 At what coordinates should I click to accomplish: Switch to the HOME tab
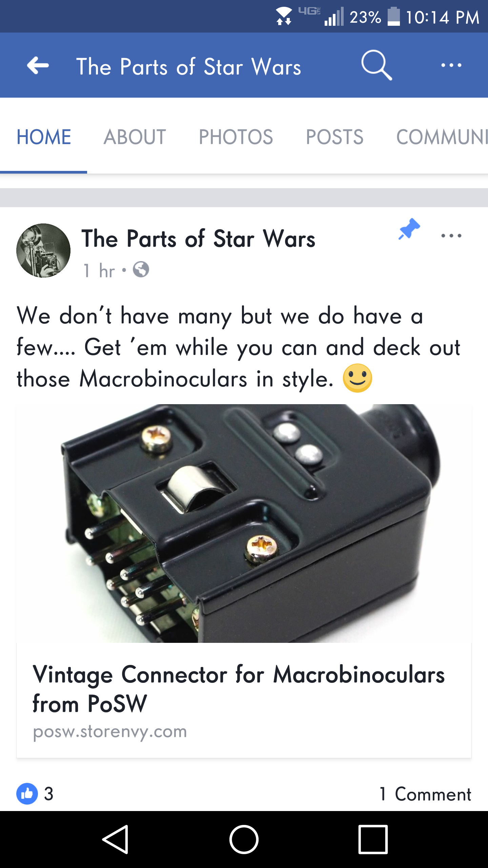44,137
